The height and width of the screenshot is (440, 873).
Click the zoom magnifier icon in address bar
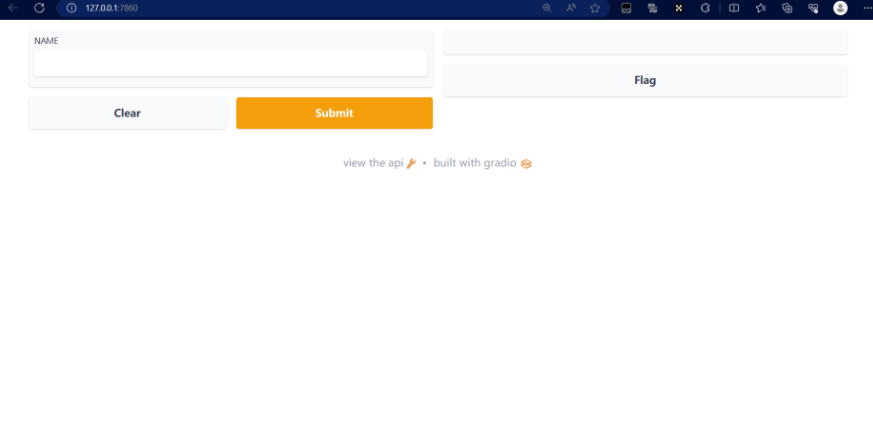coord(547,8)
